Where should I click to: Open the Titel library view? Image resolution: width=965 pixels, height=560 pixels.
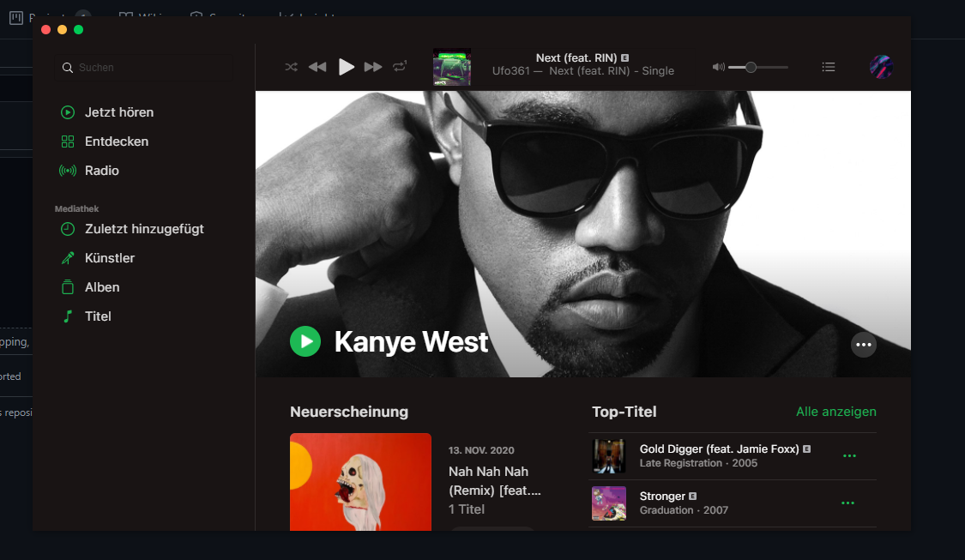98,316
